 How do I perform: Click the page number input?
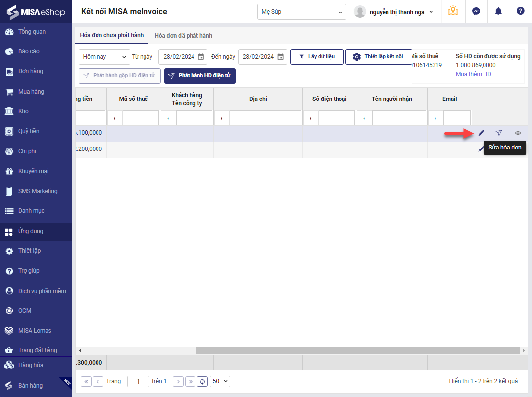[x=138, y=381]
